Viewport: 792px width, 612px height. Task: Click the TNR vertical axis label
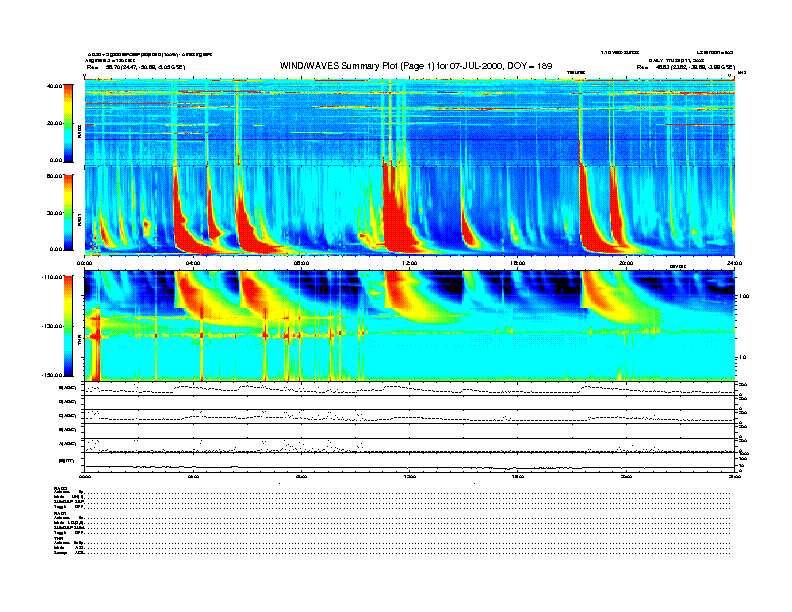click(79, 342)
